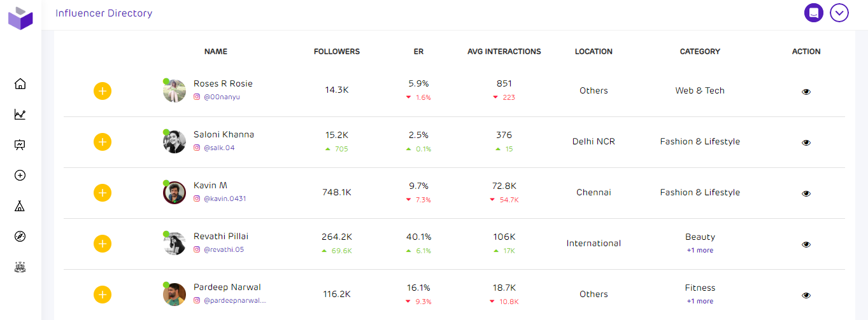Viewport: 868px width, 320px height.
Task: Click the presentation board sidebar icon
Action: pos(20,145)
